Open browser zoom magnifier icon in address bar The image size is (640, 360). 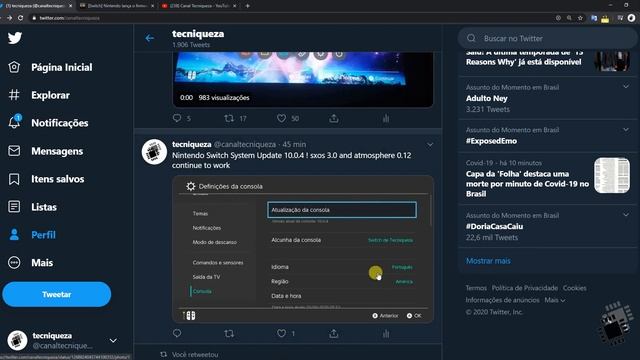[569, 18]
